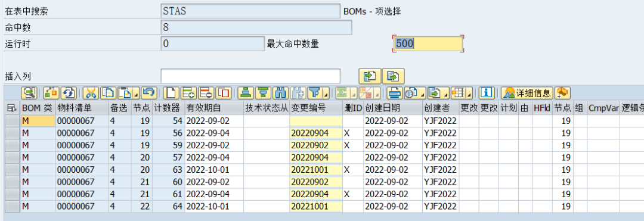Click the Check entries icon in the ALV toolbar
This screenshot has height=221, width=644.
[x=51, y=93]
